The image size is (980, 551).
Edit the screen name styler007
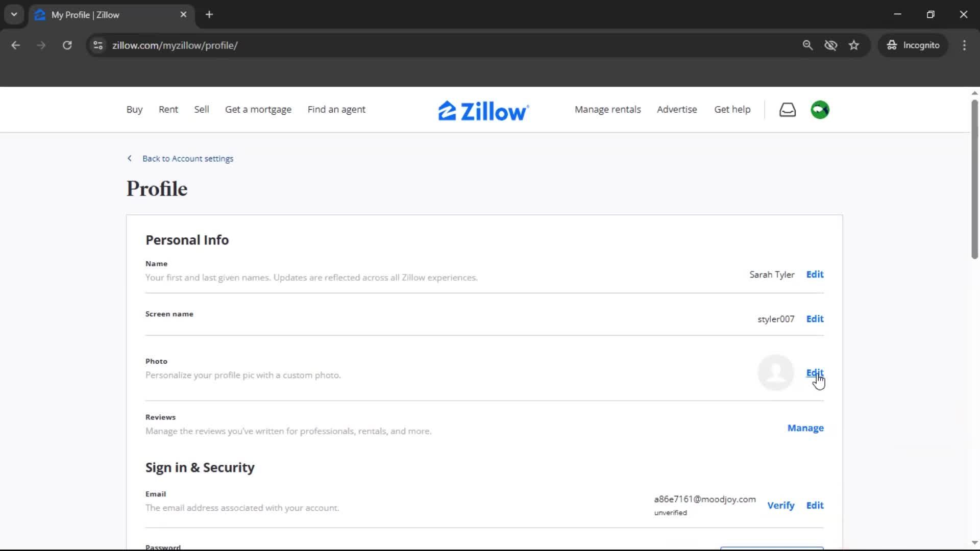click(814, 318)
